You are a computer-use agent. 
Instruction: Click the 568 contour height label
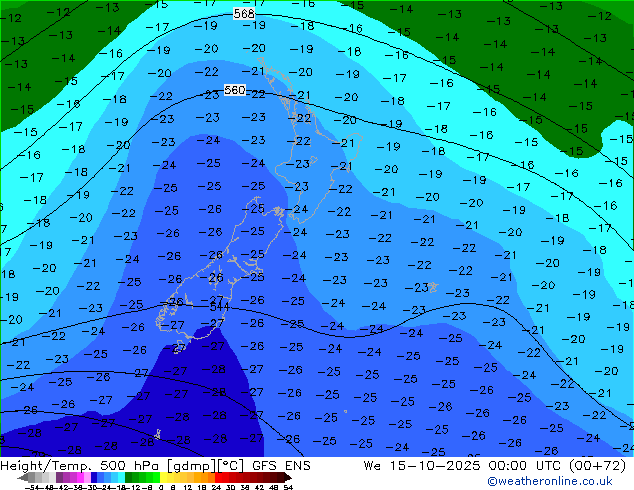click(244, 14)
